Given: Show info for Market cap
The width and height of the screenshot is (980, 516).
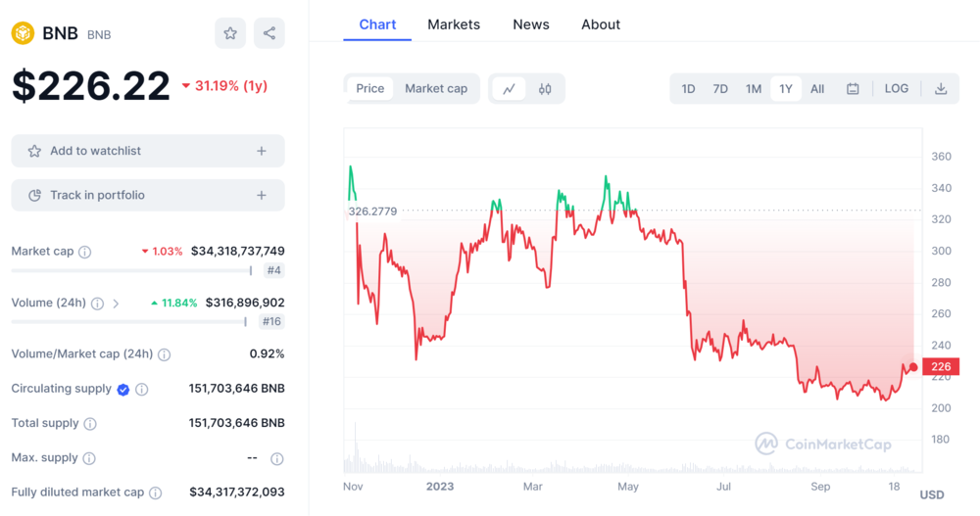Looking at the screenshot, I should pos(84,252).
